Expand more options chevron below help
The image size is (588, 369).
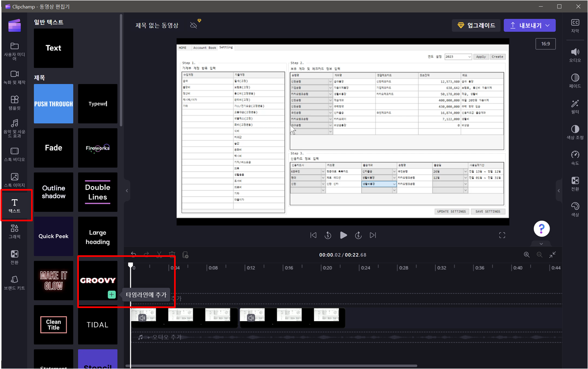pyautogui.click(x=541, y=244)
